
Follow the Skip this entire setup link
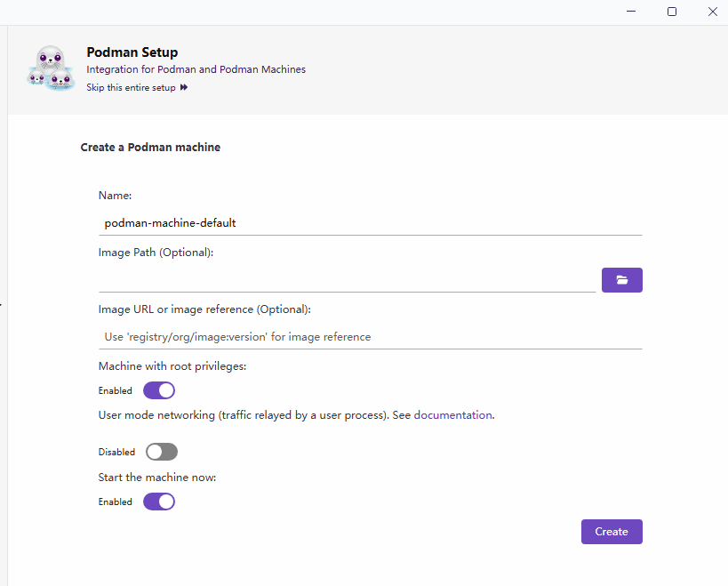tap(131, 88)
